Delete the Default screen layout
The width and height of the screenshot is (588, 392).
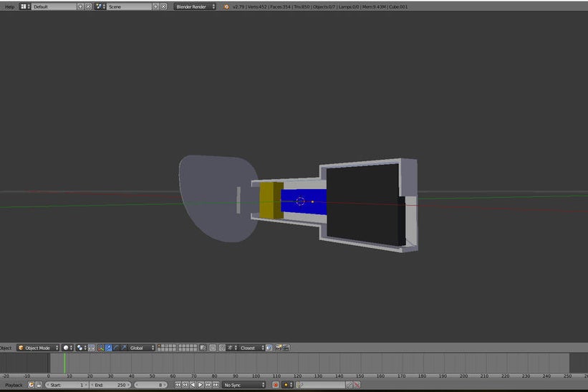[x=88, y=6]
